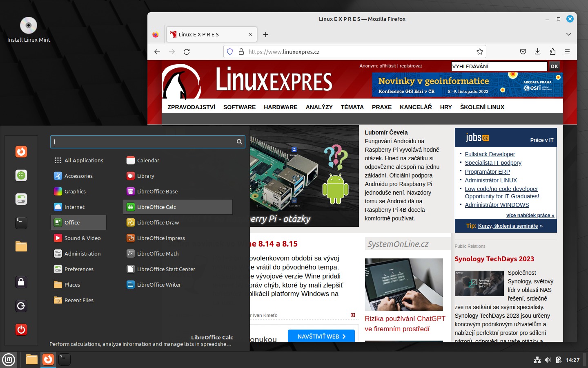Open Software Manager in menu favorites
Viewport: 588px width, 368px height.
(21, 175)
